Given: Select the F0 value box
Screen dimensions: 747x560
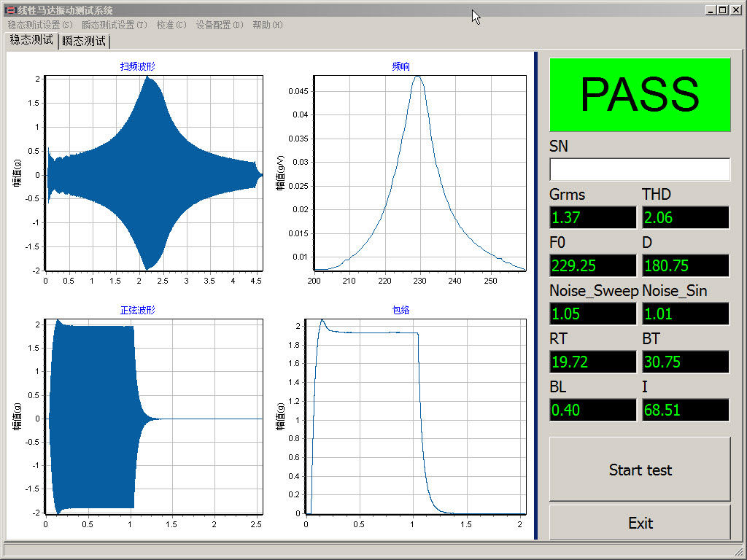Looking at the screenshot, I should [593, 265].
